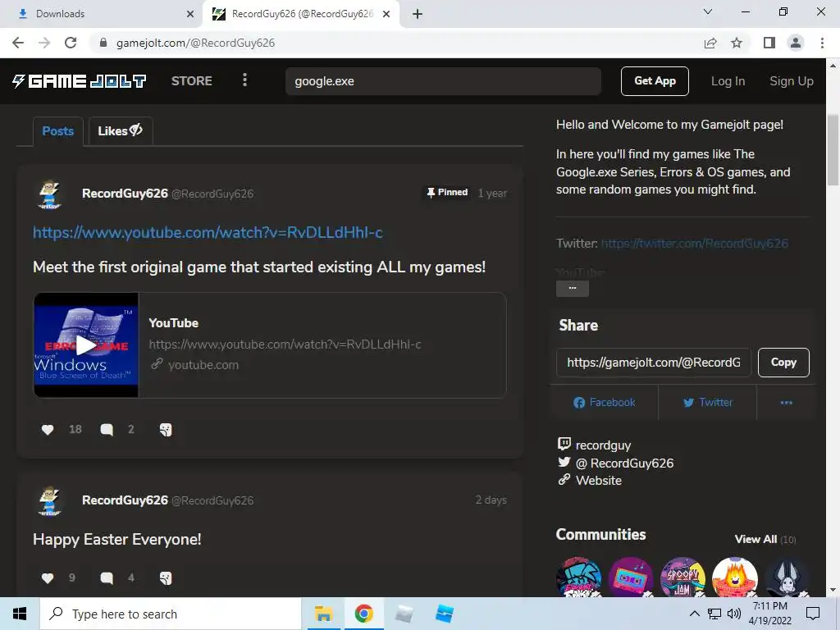Open the Windows Start menu
840x630 pixels.
(20, 614)
